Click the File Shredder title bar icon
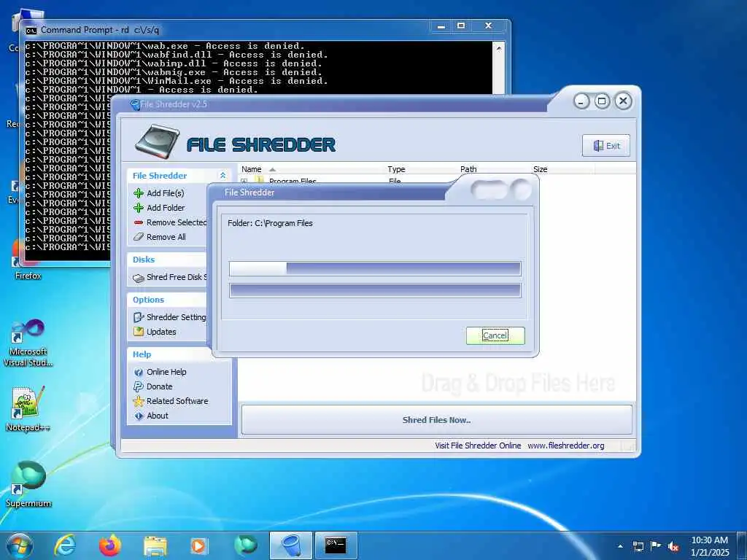The width and height of the screenshot is (747, 560). [135, 105]
